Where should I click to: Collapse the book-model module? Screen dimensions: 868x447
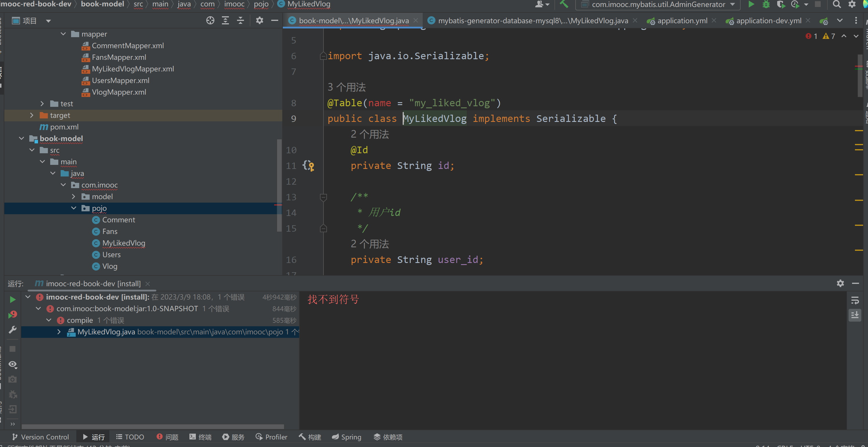tap(21, 138)
